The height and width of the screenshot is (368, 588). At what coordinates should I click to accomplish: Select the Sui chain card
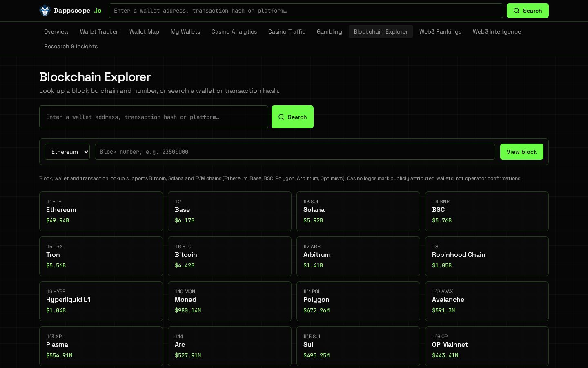pos(358,346)
